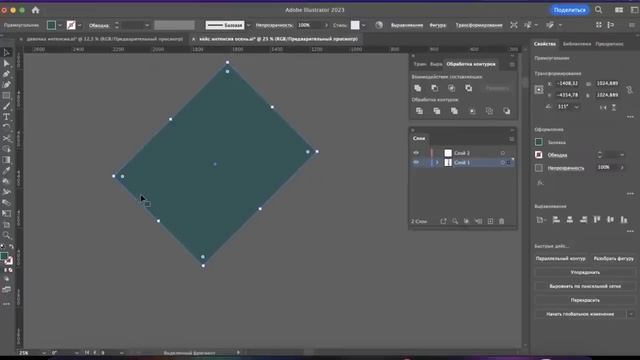Open dropdown beside Начать глобальное изменение
Viewport: 640px width, 360px height.
pyautogui.click(x=631, y=314)
